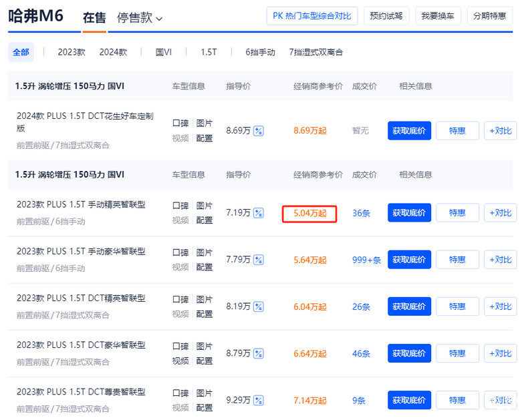Add DCT豪华智联型 to comparison
Viewport: 524px width, 420px height.
click(x=500, y=353)
